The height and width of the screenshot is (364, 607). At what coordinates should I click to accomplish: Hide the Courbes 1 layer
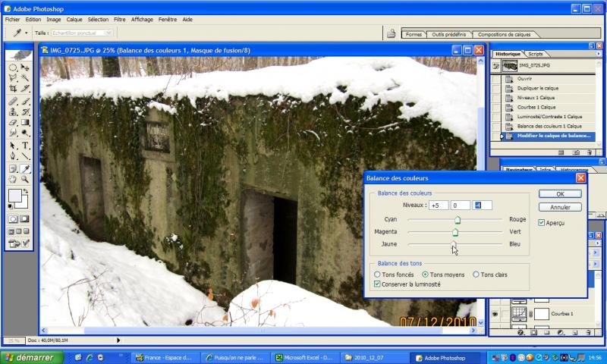[x=495, y=314]
